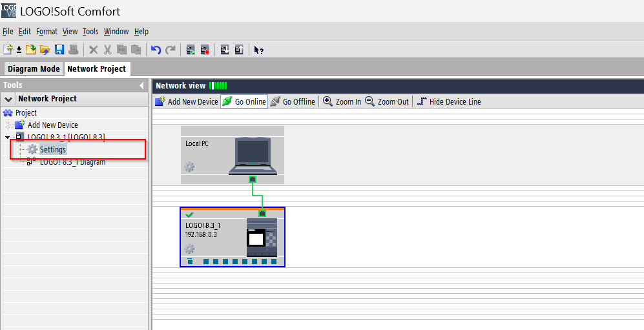Click the PC -> LOGO! download icon
This screenshot has height=330, width=644.
(225, 50)
